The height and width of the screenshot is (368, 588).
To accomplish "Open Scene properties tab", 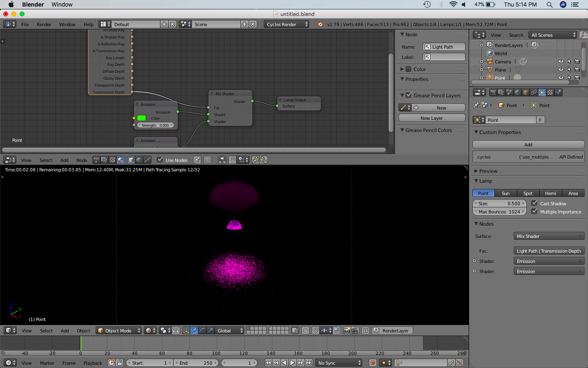I will (509, 92).
